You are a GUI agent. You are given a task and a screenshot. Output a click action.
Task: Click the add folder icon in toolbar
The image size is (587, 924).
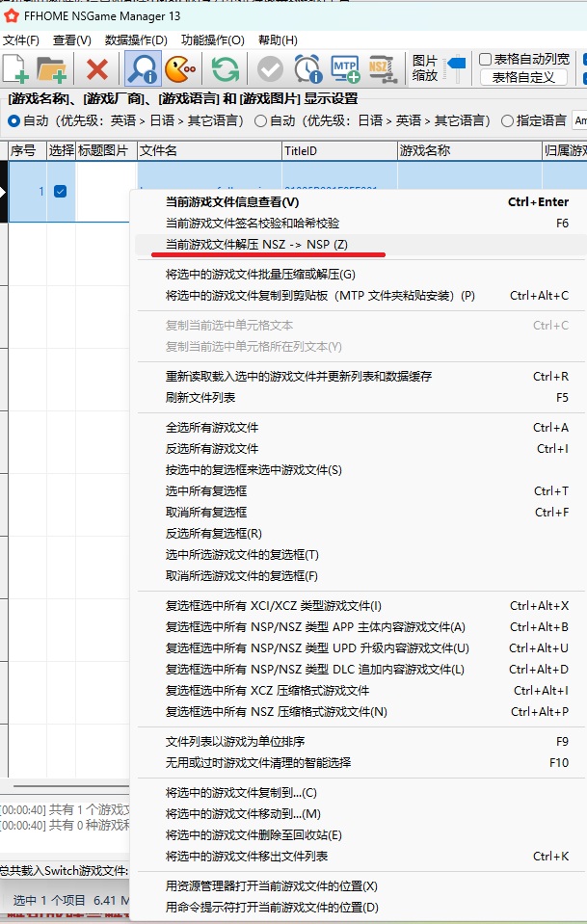[51, 69]
